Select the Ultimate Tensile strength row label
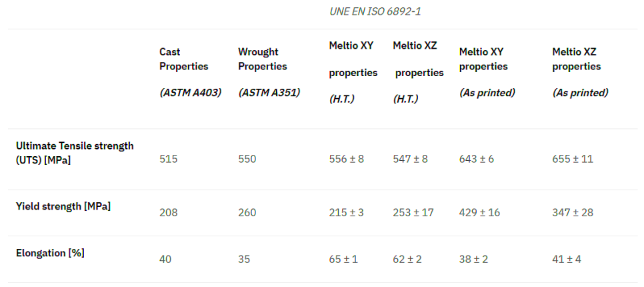The image size is (644, 287). tap(75, 153)
